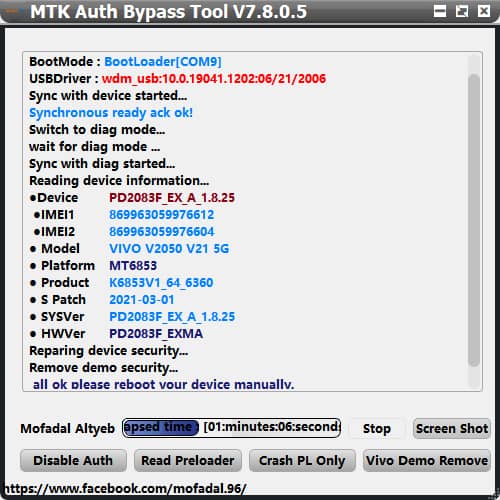
Task: Click 'Sync with diag started...' log line
Action: pyautogui.click(x=102, y=164)
